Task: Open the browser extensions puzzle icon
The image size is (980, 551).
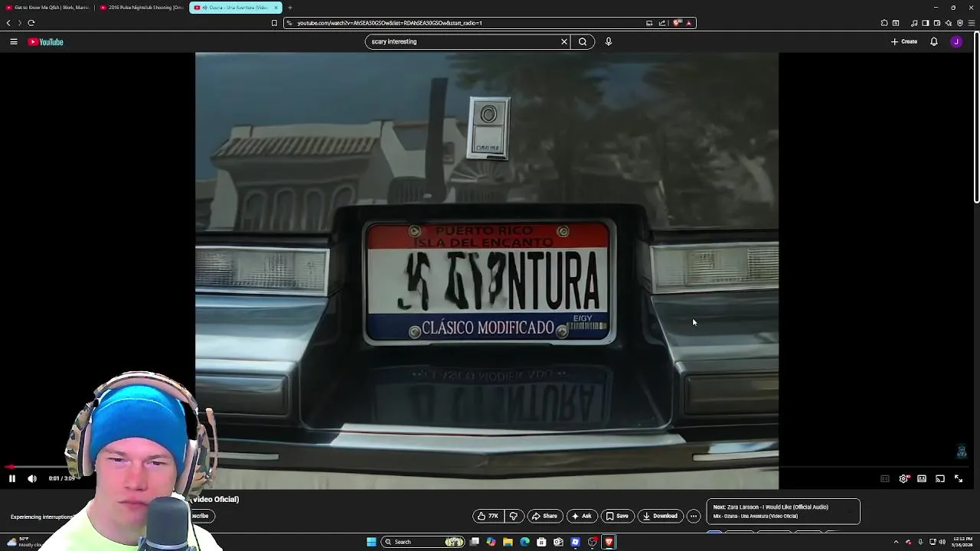Action: pyautogui.click(x=884, y=23)
